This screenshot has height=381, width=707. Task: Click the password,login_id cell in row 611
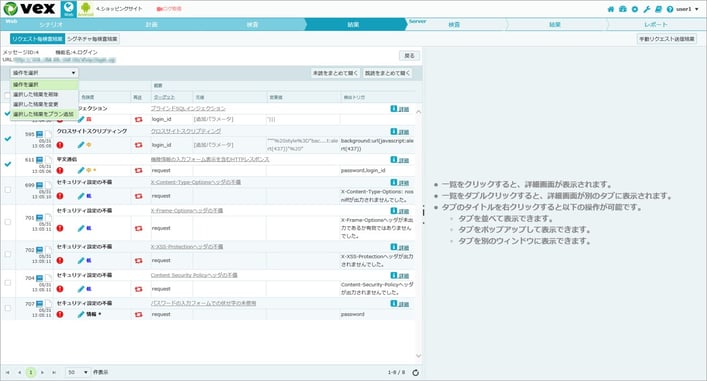377,170
